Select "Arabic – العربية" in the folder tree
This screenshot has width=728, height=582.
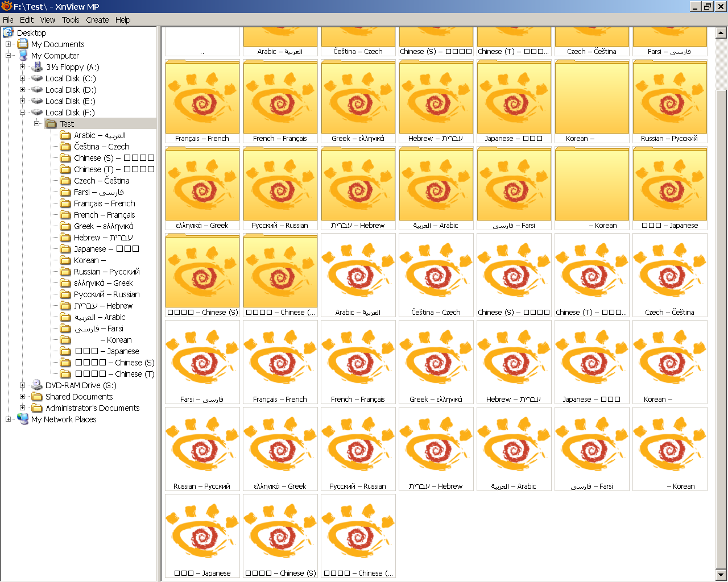coord(100,135)
